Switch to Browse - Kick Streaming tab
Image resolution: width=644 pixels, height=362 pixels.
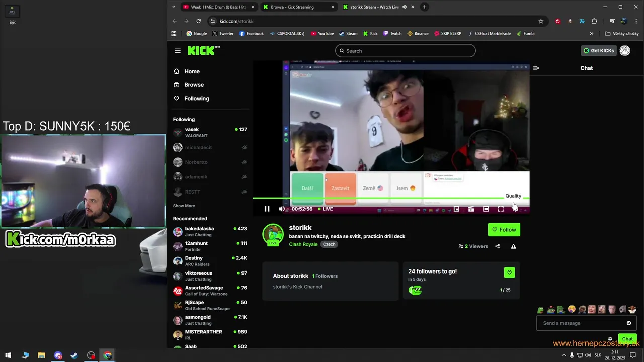tap(298, 7)
